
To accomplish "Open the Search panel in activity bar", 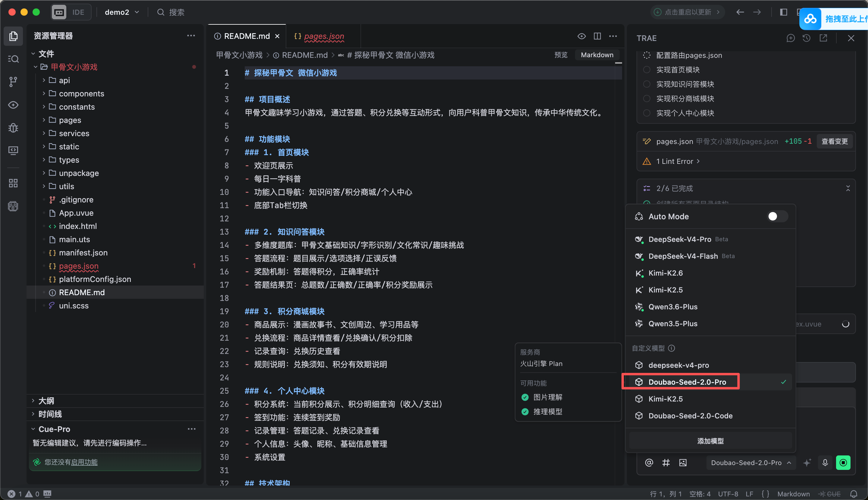I will pyautogui.click(x=13, y=59).
